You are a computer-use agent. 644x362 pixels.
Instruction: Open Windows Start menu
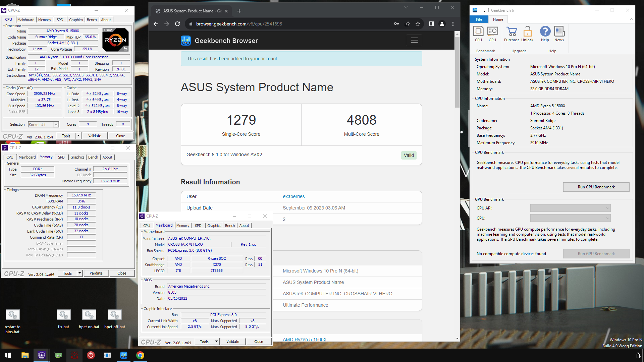8,355
